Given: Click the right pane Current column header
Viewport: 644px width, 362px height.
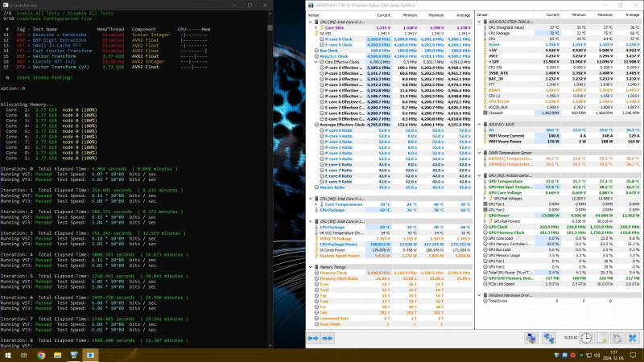Looking at the screenshot, I should click(547, 14).
